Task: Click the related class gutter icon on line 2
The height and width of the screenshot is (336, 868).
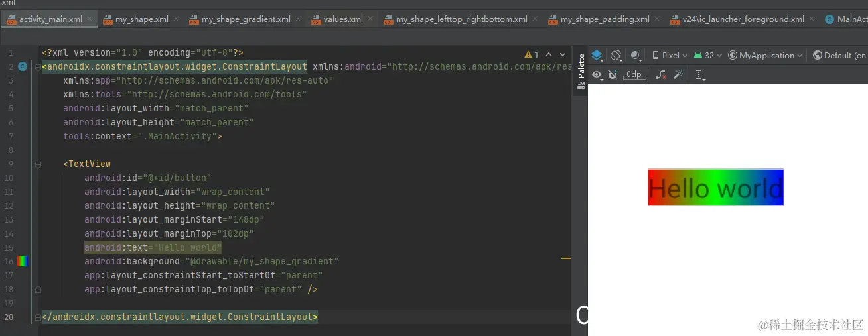Action: pyautogui.click(x=22, y=66)
